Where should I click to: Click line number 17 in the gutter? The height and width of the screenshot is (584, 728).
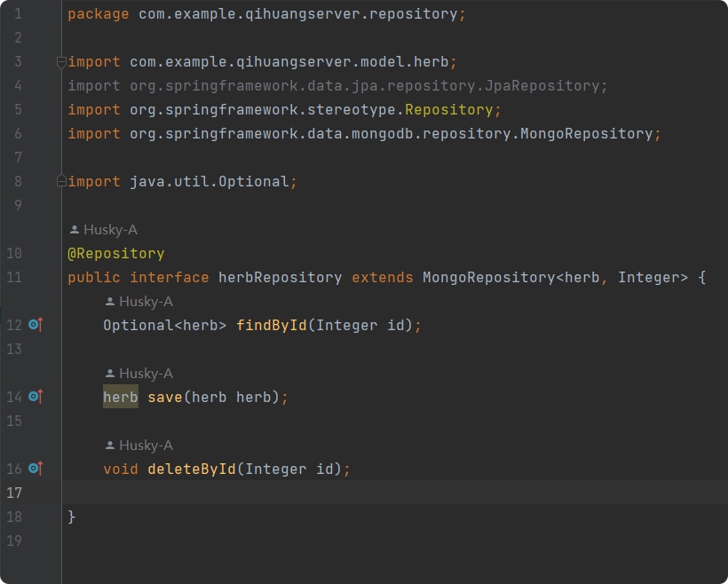click(14, 493)
